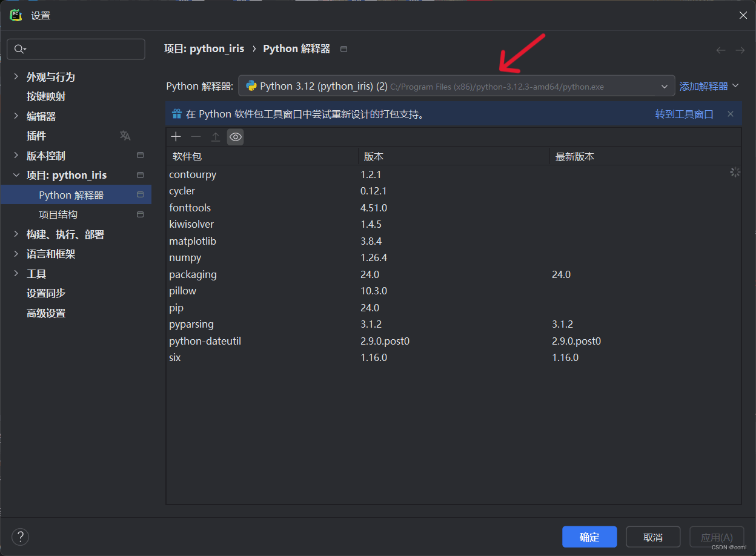
Task: Click the icon beside Python 解释器 breadcrumb
Action: click(344, 49)
